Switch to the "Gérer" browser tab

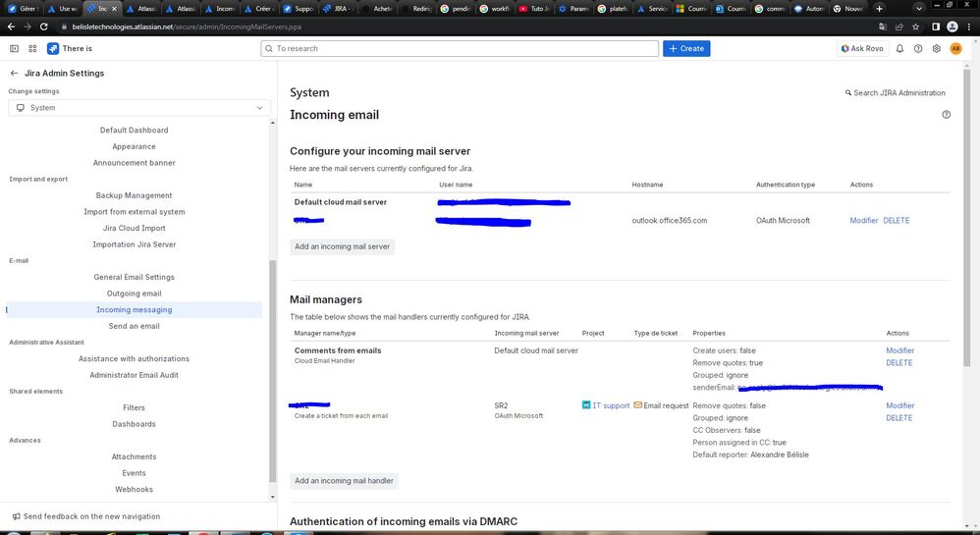coord(22,9)
